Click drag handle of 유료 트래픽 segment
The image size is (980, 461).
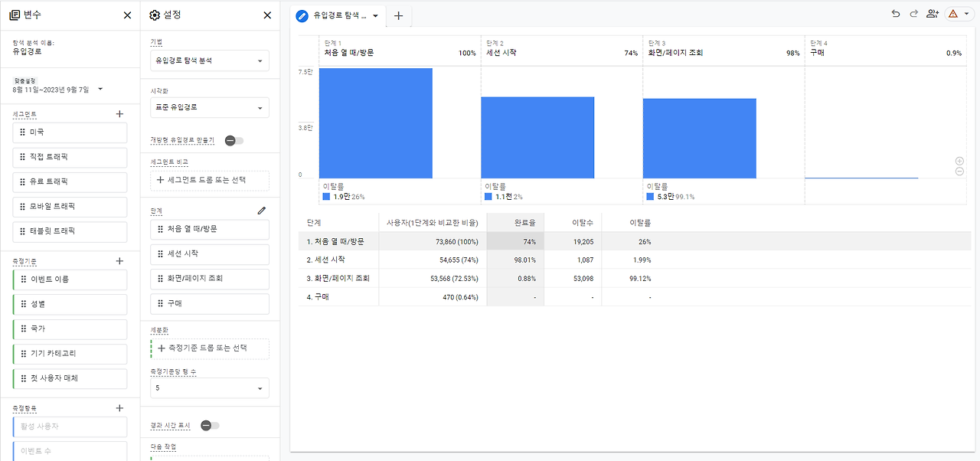pyautogui.click(x=22, y=181)
